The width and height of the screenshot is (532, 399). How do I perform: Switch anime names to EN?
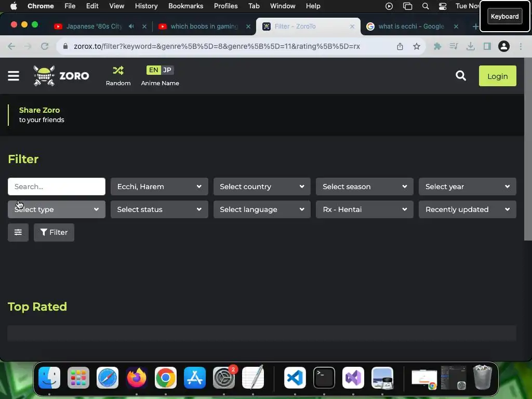coord(153,70)
